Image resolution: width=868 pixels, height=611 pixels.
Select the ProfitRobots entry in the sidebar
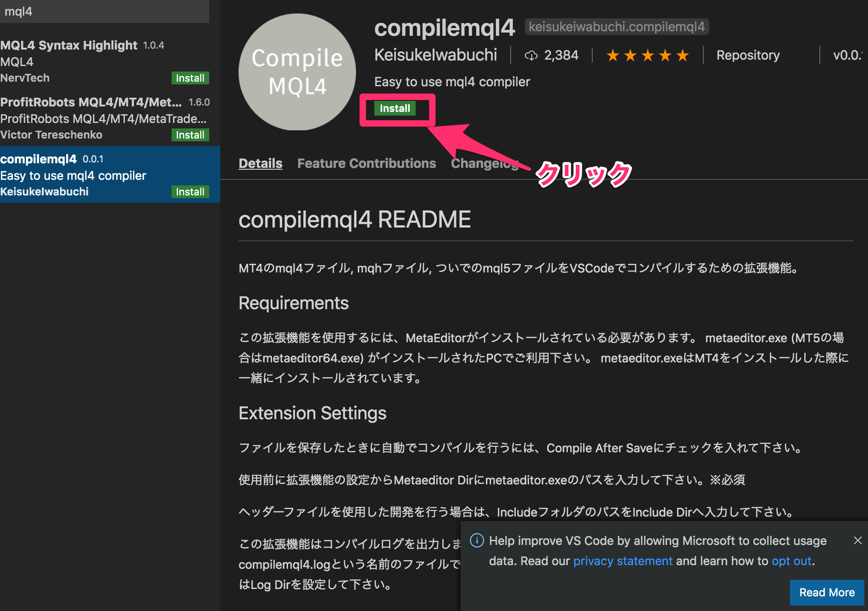(x=92, y=102)
